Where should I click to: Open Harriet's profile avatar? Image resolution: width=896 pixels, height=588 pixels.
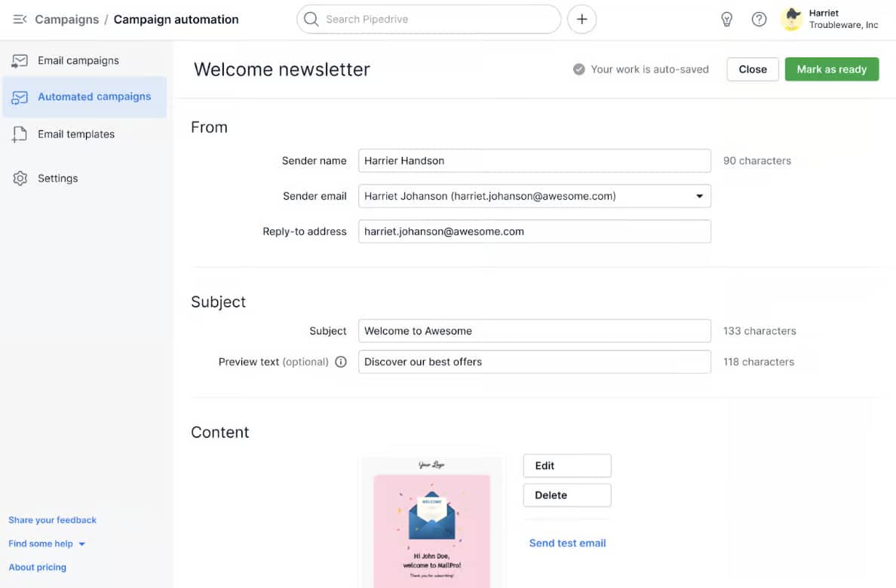792,19
